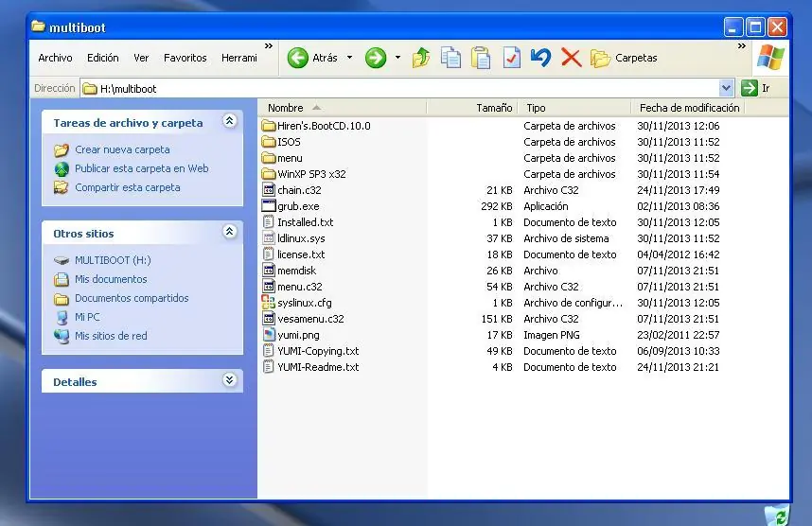Toggle the Carpetas folder pane button
The height and width of the screenshot is (526, 812).
tap(624, 58)
